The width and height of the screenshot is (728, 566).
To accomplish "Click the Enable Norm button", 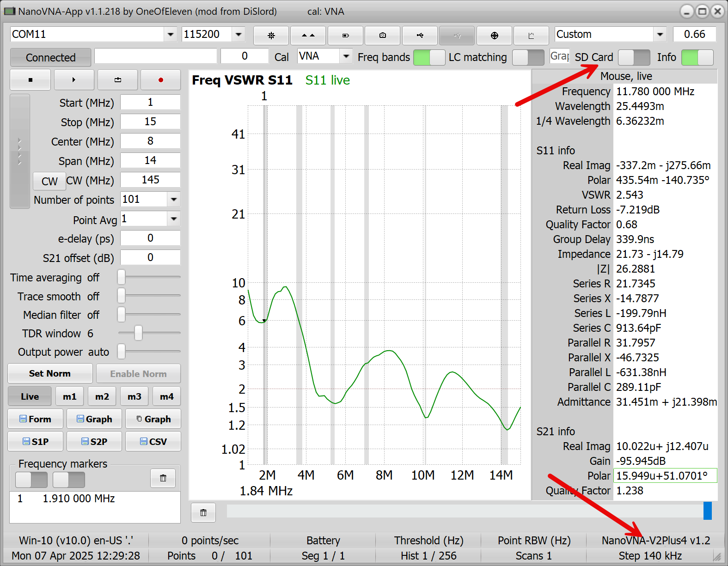I will tap(138, 374).
